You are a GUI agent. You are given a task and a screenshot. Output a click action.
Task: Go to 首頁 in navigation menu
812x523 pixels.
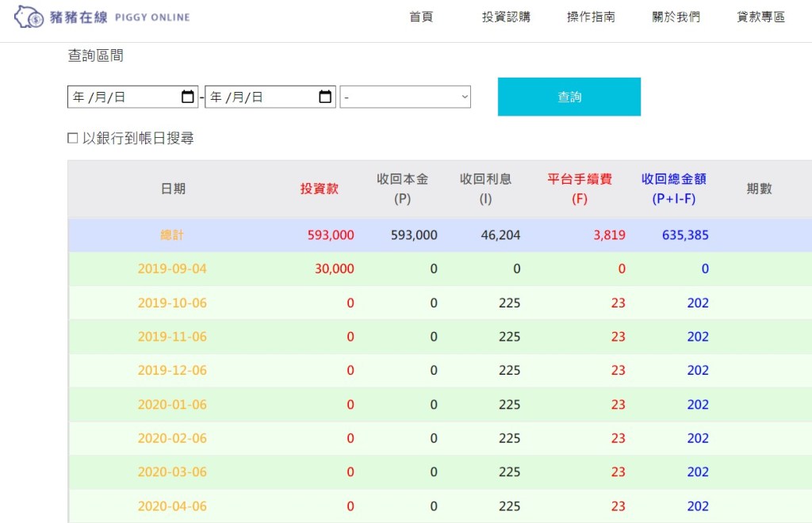point(421,17)
